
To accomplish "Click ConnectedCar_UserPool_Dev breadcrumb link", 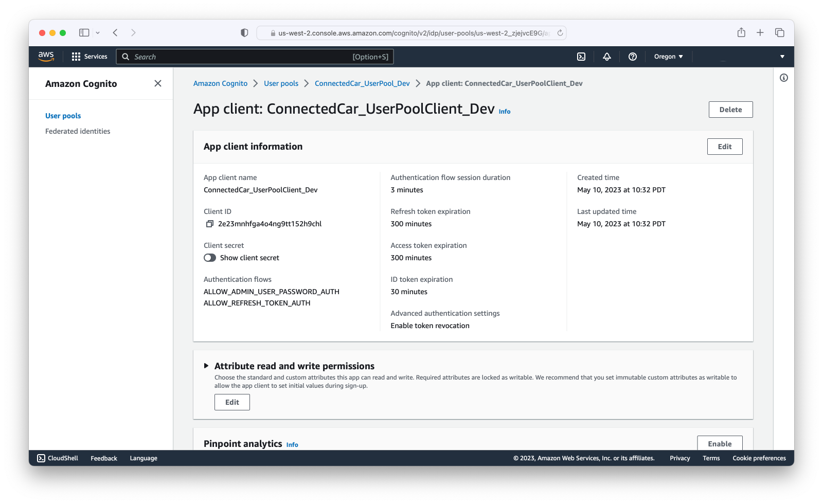I will click(x=362, y=83).
